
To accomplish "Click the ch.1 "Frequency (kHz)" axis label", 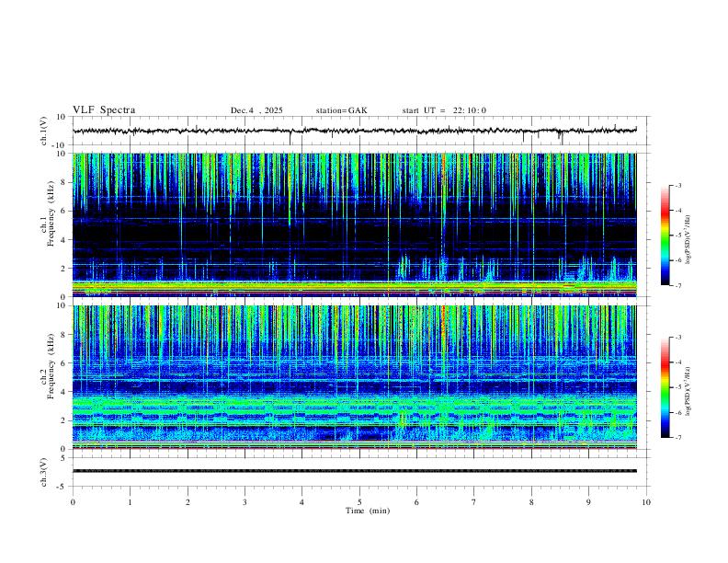I will click(x=51, y=213).
